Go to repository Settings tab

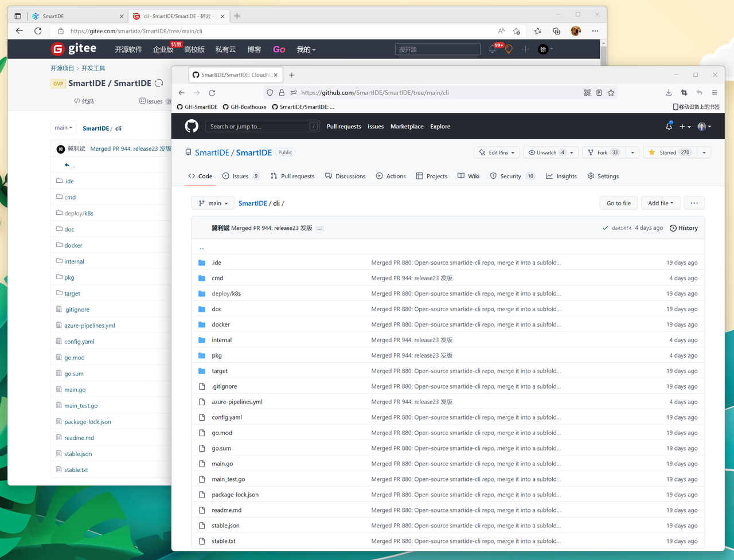603,176
